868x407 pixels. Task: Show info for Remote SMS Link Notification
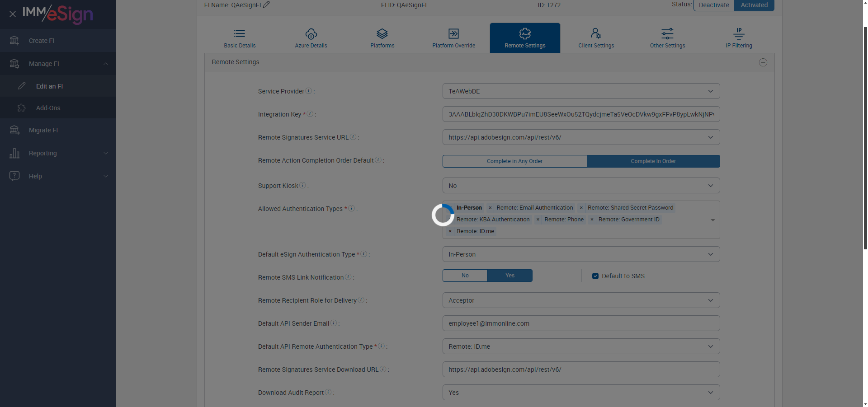pos(348,277)
